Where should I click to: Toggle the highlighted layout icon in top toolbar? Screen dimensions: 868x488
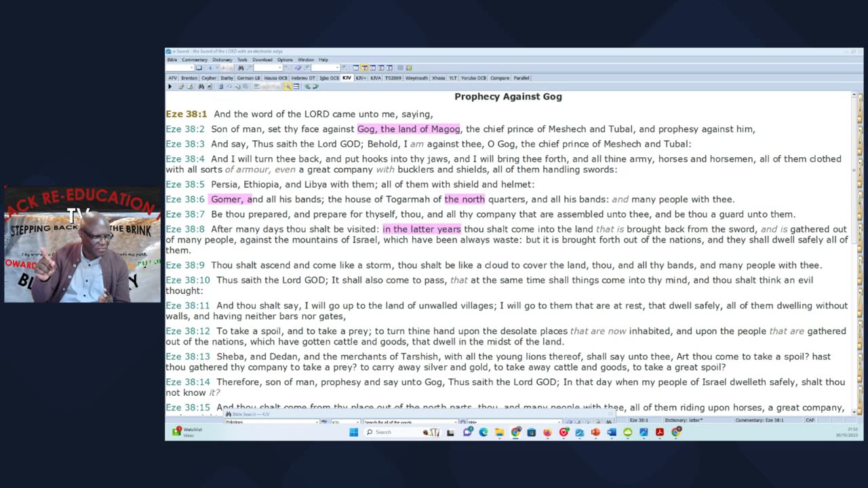point(365,68)
